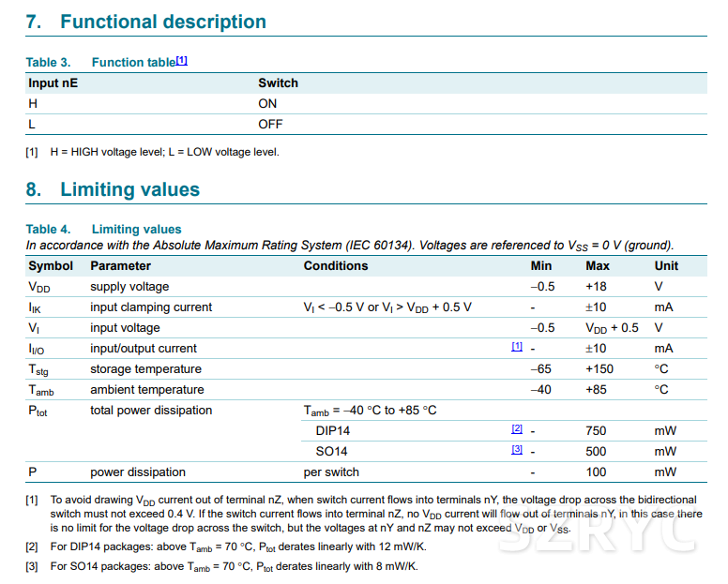
Task: Open footnote [1] link in input/output current row
Action: pos(516,347)
